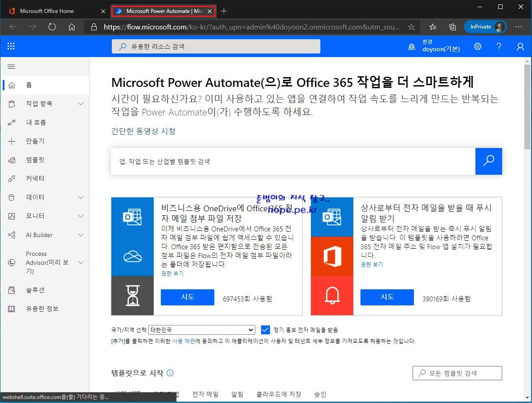Screen dimensions: 532x403
Task: Collapse the navigation hamburger menu
Action: pos(11,66)
